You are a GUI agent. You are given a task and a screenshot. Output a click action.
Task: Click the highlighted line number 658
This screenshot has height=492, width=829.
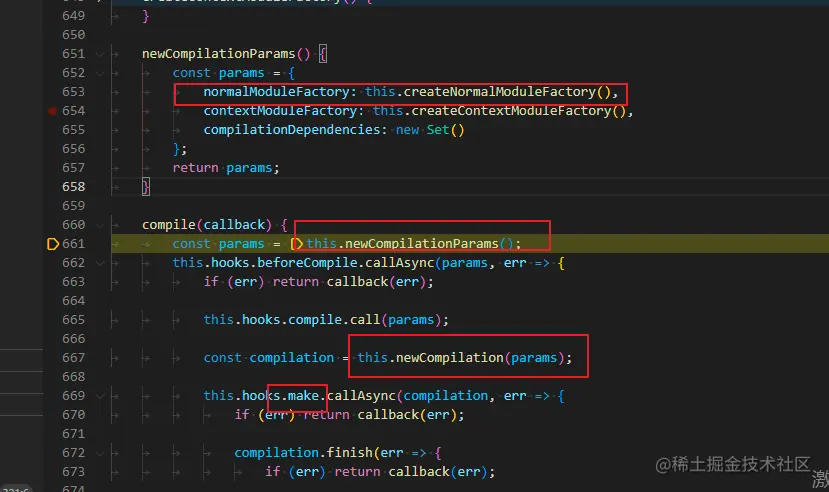(x=73, y=187)
